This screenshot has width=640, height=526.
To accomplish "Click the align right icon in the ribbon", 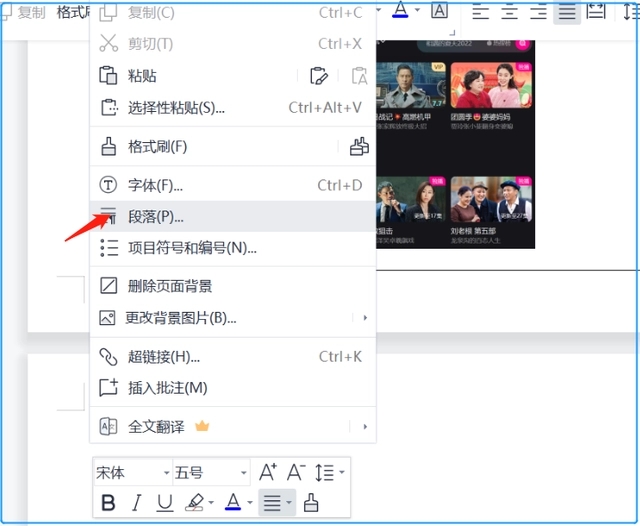I will coord(538,11).
